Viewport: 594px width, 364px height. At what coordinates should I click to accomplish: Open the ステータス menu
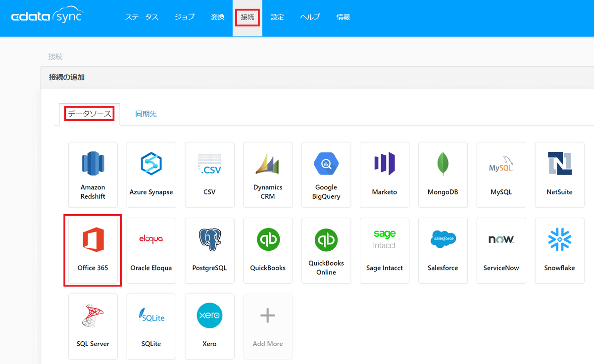142,17
